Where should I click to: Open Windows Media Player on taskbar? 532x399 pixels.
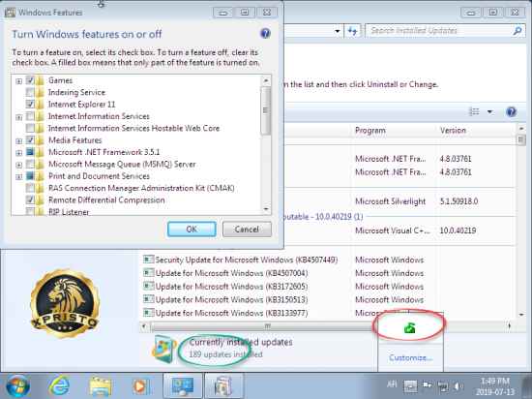141,386
